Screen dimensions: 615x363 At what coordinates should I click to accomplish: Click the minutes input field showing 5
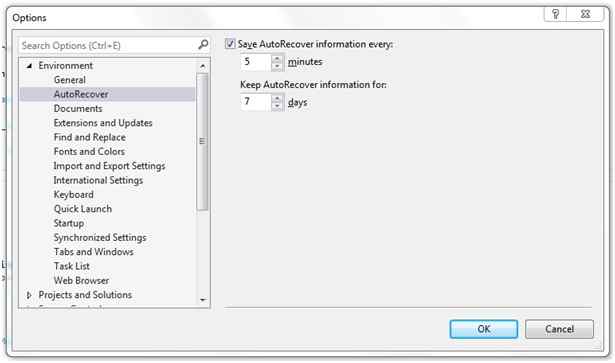coord(256,62)
